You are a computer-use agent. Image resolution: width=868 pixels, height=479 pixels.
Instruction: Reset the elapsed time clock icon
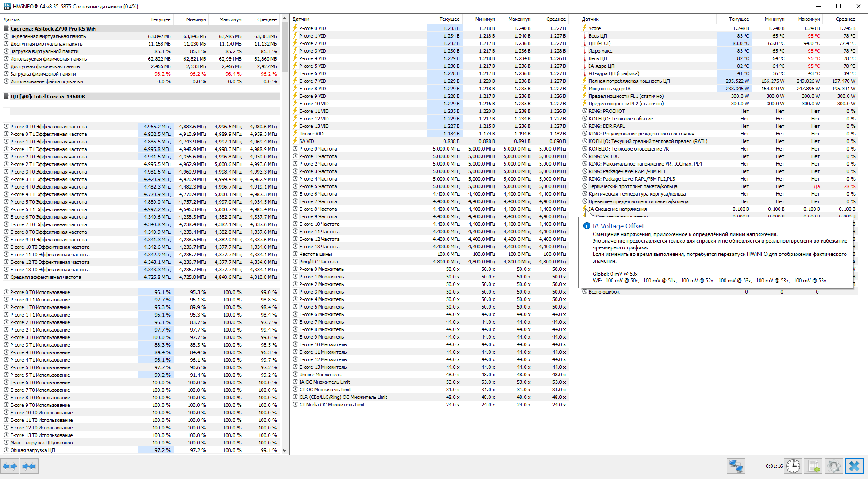[793, 466]
